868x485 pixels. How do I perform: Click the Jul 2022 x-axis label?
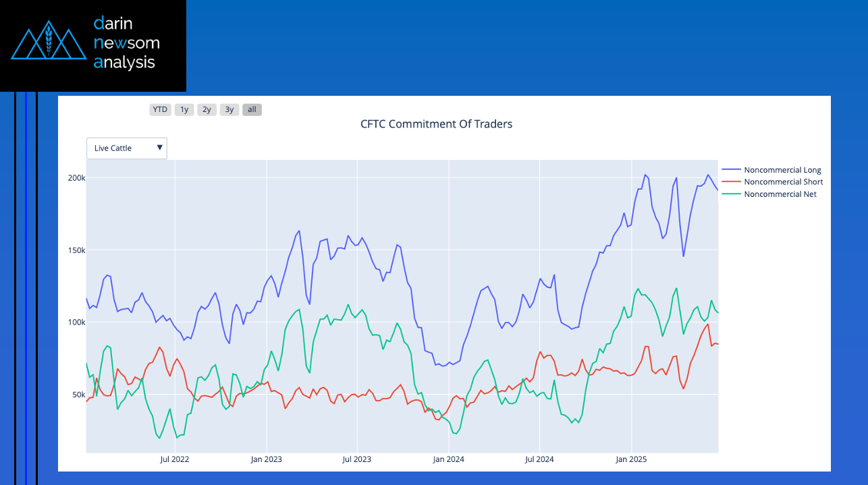tap(174, 459)
